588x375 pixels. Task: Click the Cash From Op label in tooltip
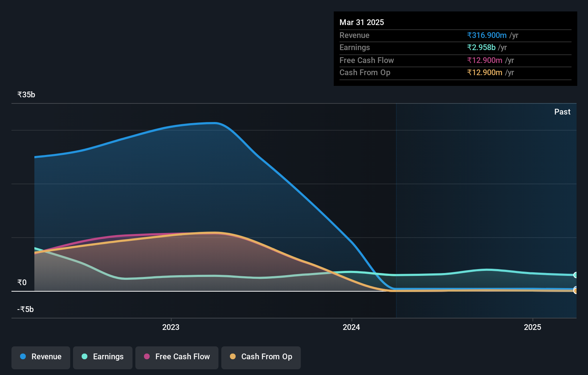click(365, 72)
